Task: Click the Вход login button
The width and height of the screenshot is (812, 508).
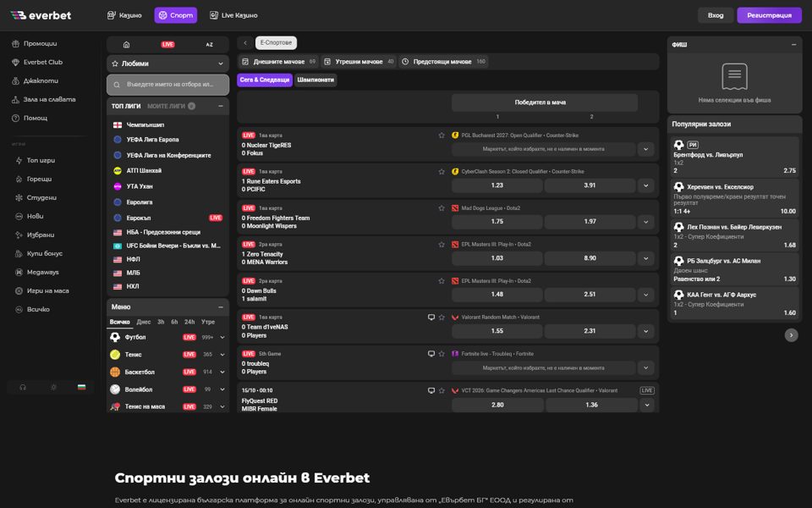Action: click(716, 15)
